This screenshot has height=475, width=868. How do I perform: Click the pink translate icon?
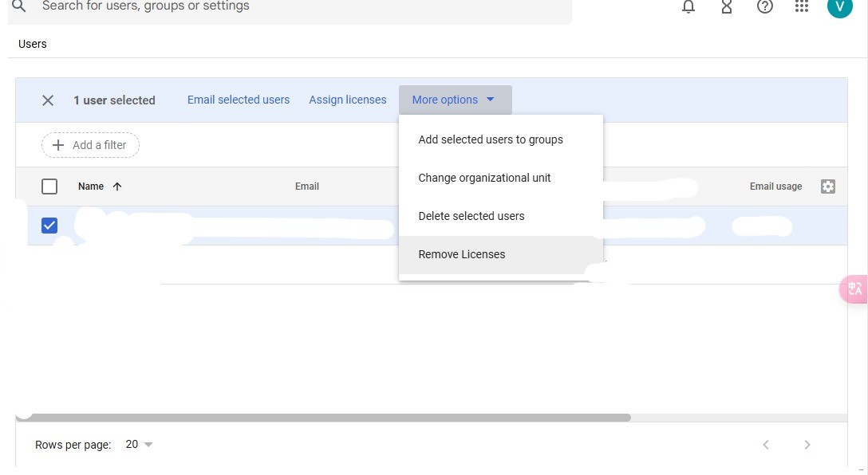tap(854, 289)
